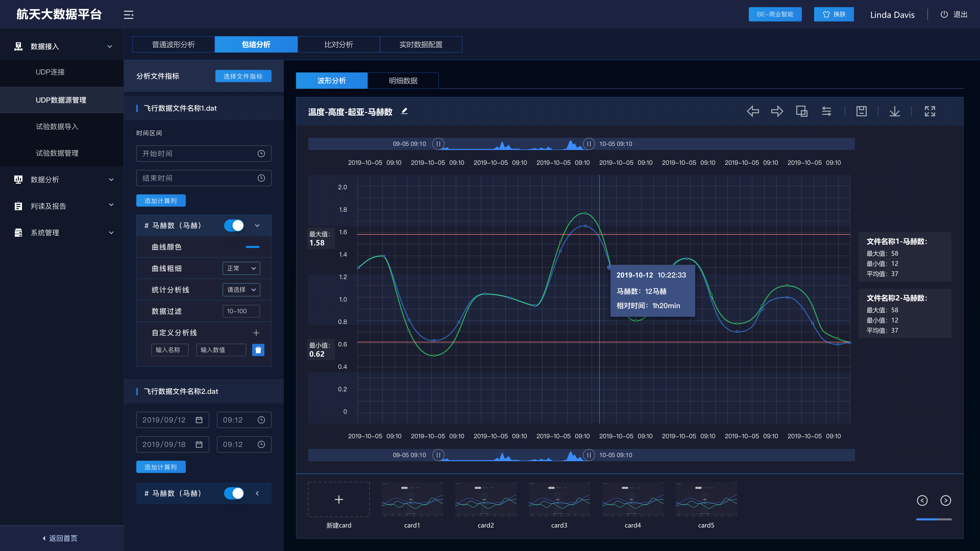
Task: Click the 选择文件指标 button
Action: (243, 76)
